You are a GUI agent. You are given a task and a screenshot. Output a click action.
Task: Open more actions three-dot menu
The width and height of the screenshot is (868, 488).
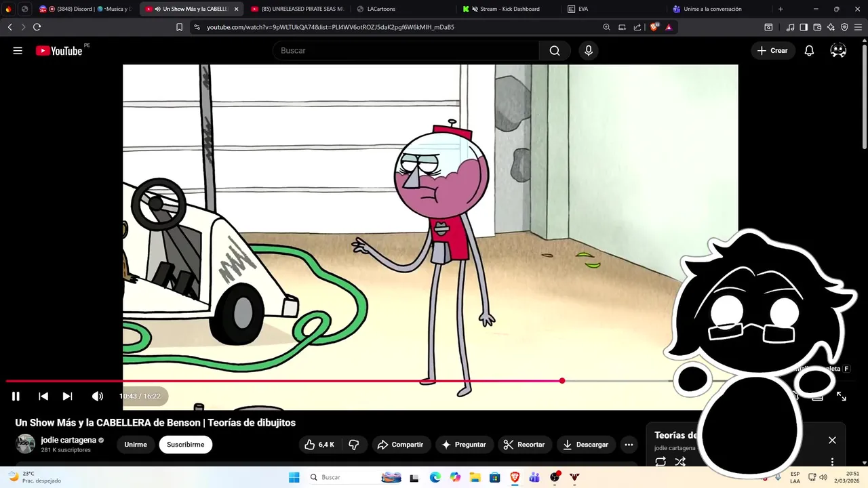click(629, 445)
